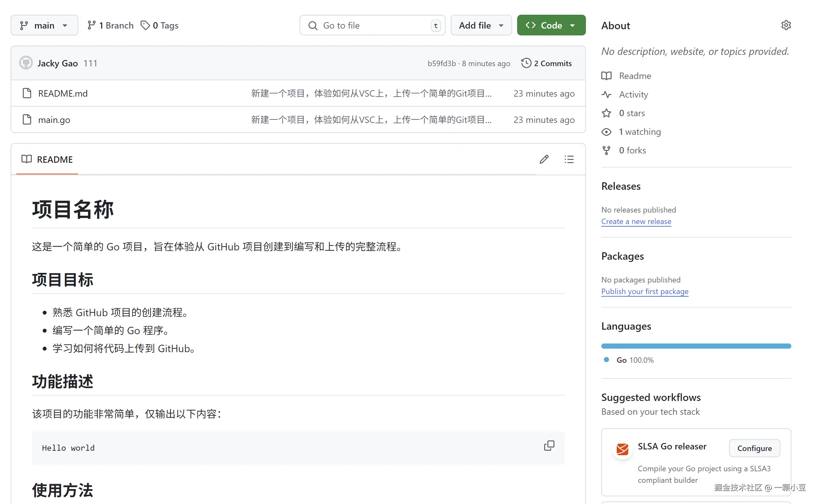Screen dimensions: 818x504
Task: Click the blue Go language bar
Action: coord(696,346)
